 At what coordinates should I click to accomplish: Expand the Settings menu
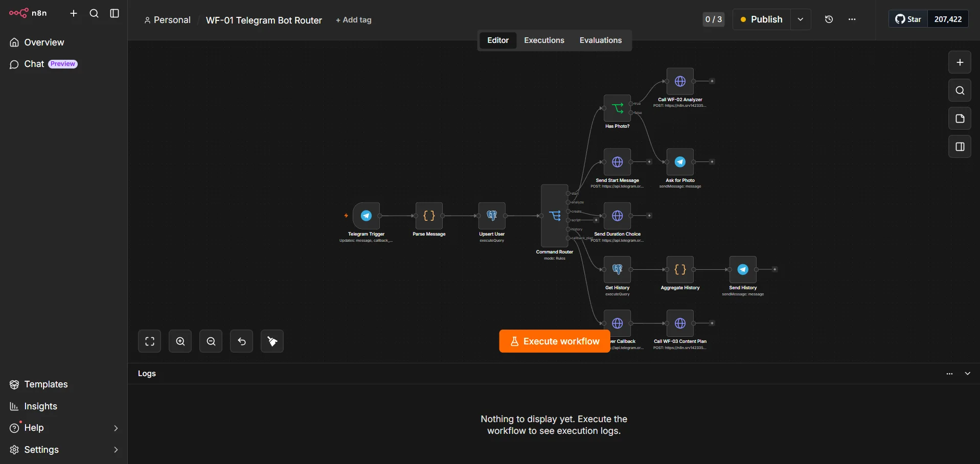click(x=64, y=450)
